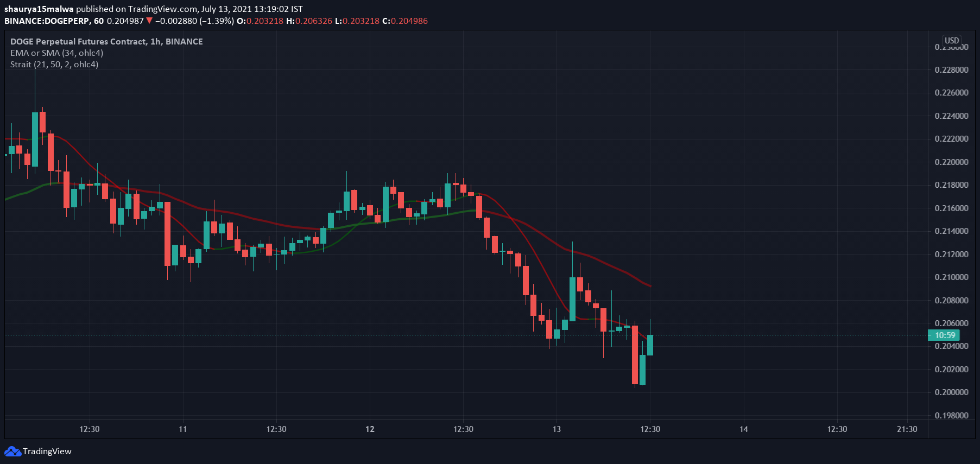Click the Strait (21, 50, 2, ohlc4) indicator label
Screen dimensions: 980x464
pyautogui.click(x=54, y=64)
